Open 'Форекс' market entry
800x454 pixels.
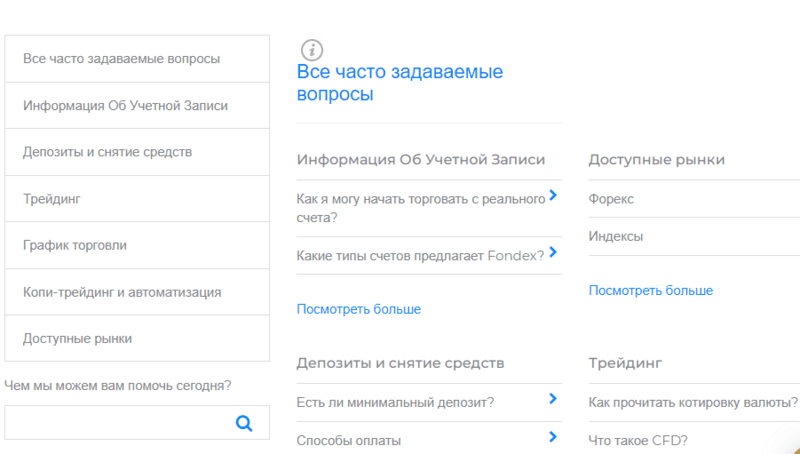[611, 198]
